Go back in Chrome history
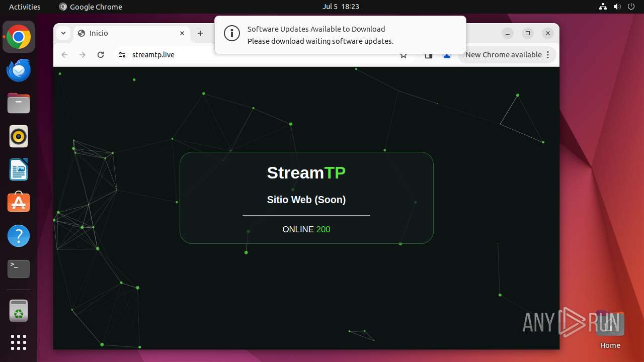The width and height of the screenshot is (644, 362). tap(64, 55)
